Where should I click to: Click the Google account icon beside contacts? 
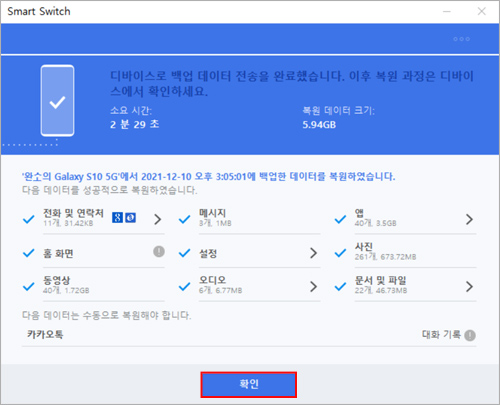[117, 218]
